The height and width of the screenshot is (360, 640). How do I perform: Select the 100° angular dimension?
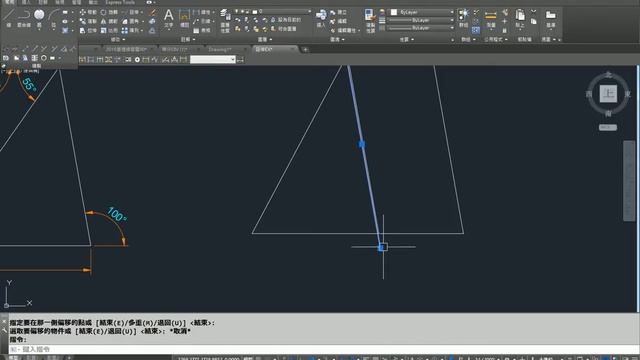pyautogui.click(x=116, y=214)
